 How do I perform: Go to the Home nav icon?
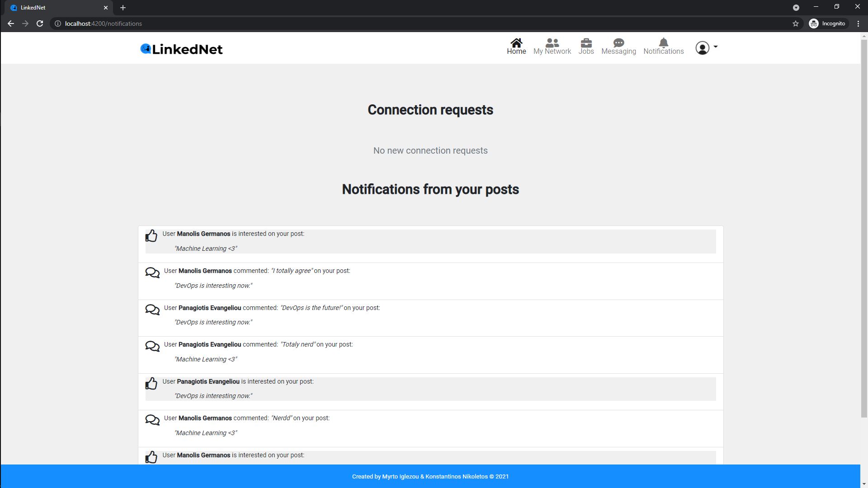pos(516,43)
